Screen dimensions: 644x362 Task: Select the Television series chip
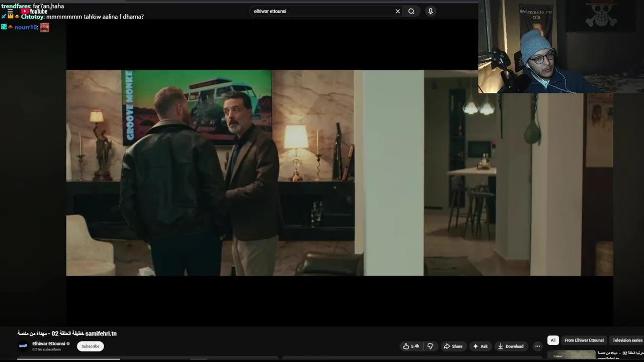click(x=627, y=340)
